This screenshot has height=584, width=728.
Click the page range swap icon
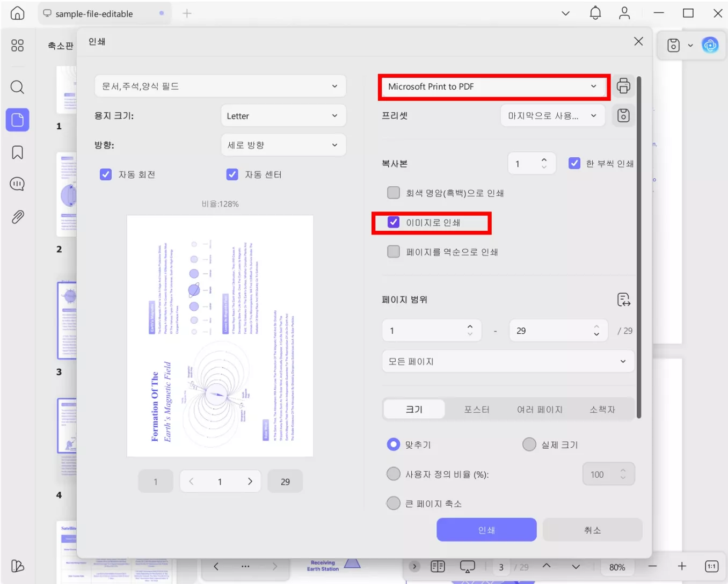[623, 300]
